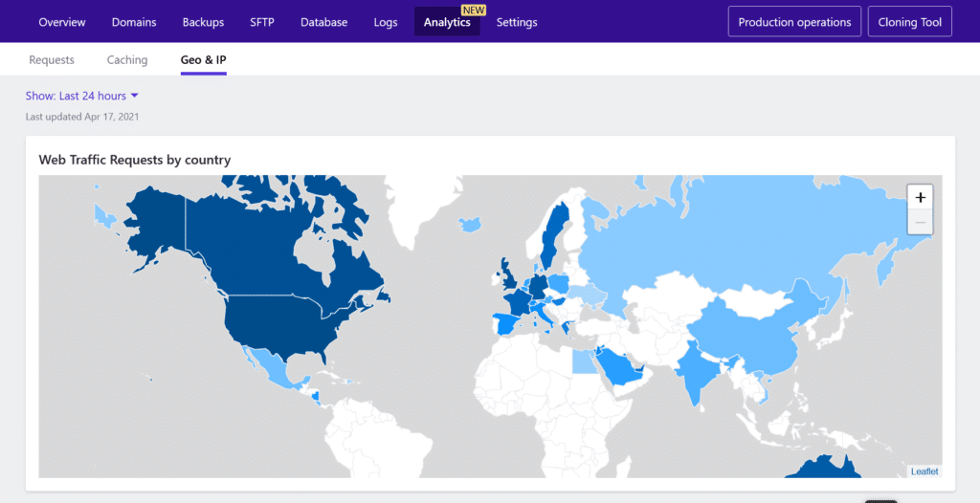The height and width of the screenshot is (503, 980).
Task: Click Sweden on the map
Action: [554, 234]
